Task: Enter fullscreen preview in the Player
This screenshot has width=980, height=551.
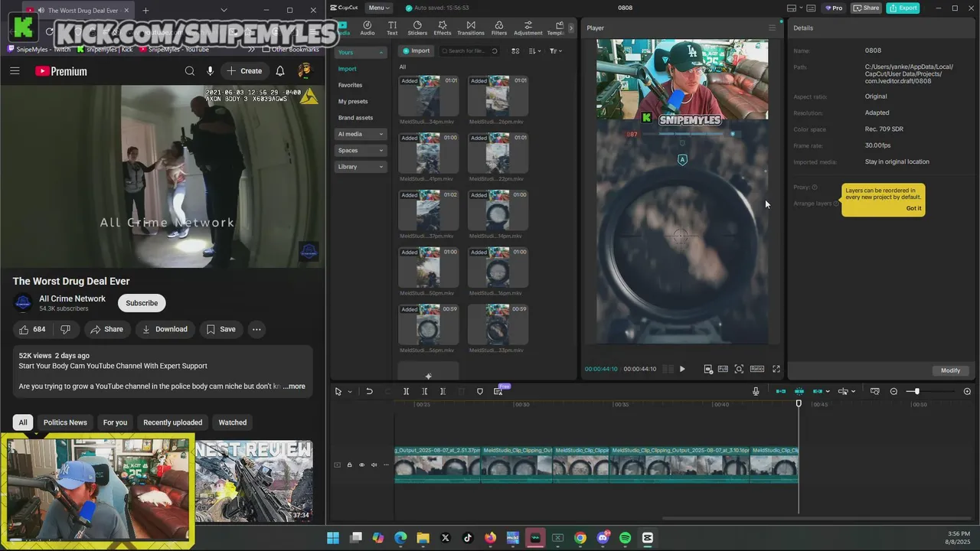Action: pos(776,369)
